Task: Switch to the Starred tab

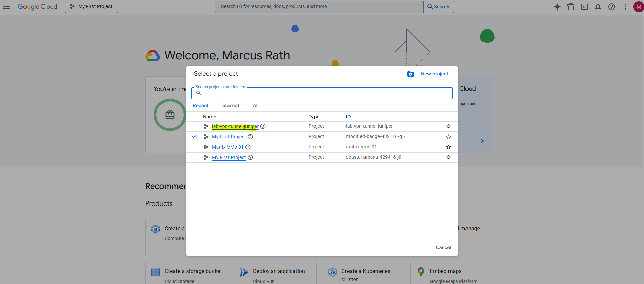Action: pos(231,106)
